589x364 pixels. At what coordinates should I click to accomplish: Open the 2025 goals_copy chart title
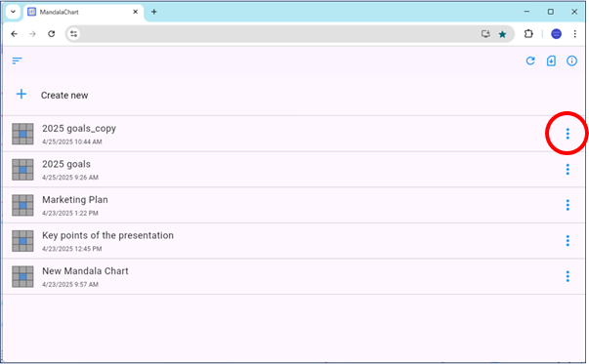(x=79, y=129)
